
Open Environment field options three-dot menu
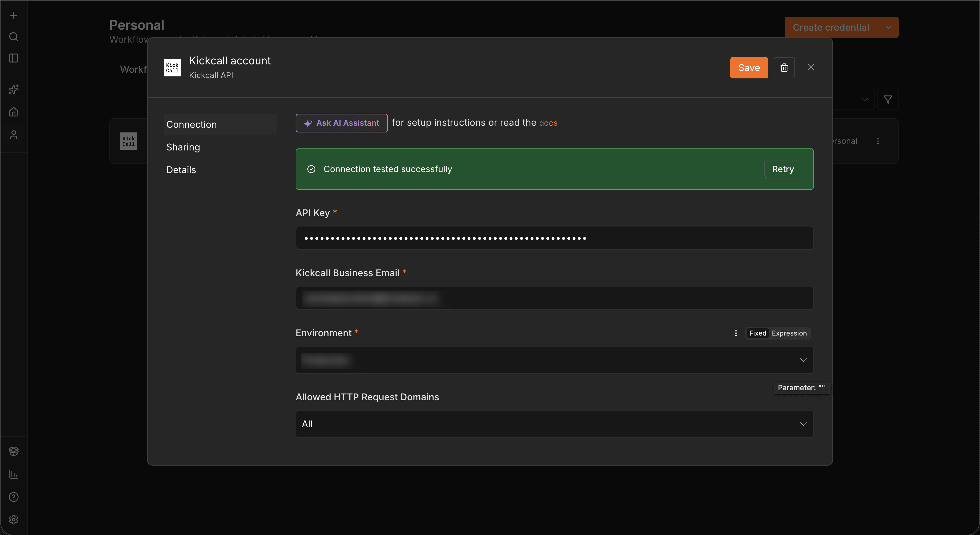(x=736, y=333)
